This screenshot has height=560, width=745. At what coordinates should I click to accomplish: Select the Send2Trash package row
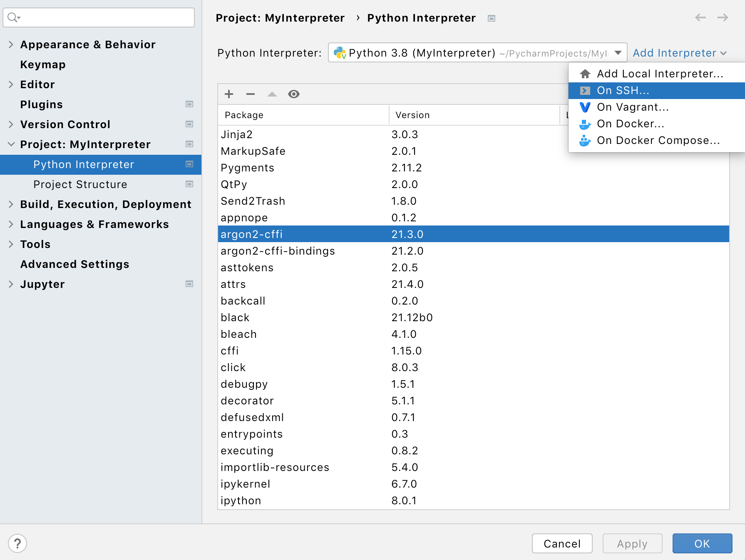point(474,201)
